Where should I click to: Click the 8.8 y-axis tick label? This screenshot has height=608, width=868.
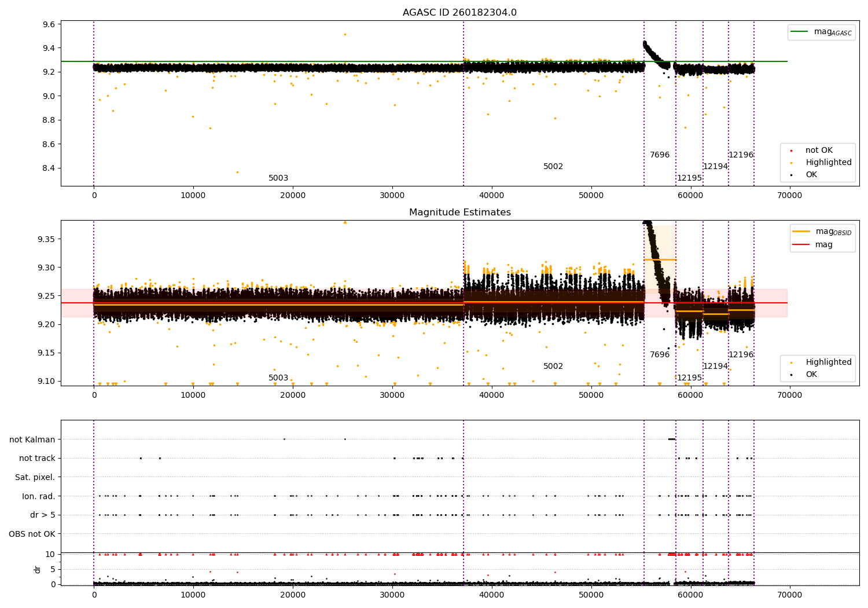click(x=49, y=120)
